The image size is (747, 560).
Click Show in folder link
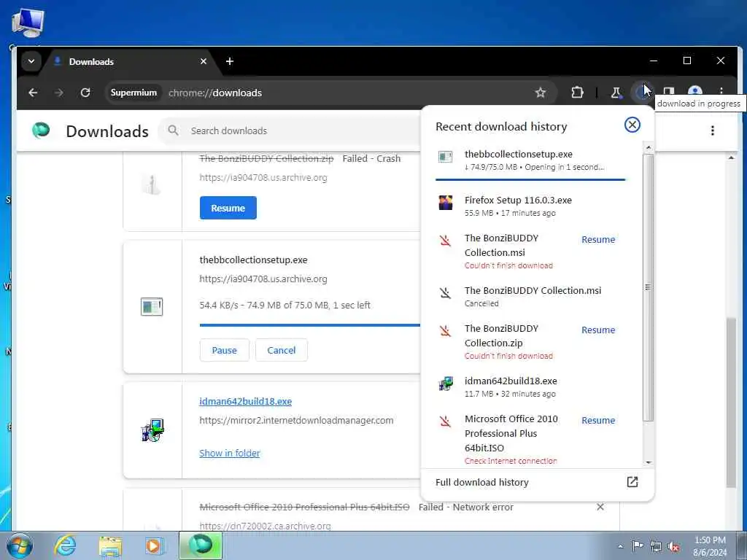pos(230,454)
